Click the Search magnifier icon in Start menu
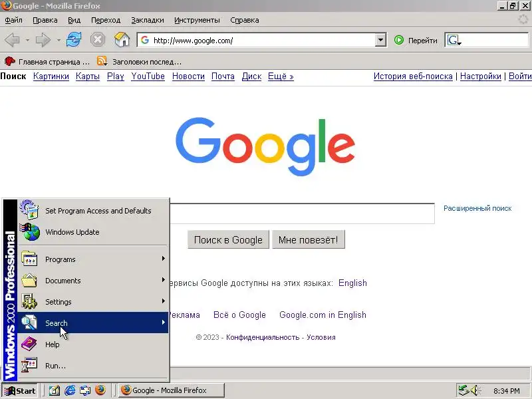 pyautogui.click(x=29, y=323)
